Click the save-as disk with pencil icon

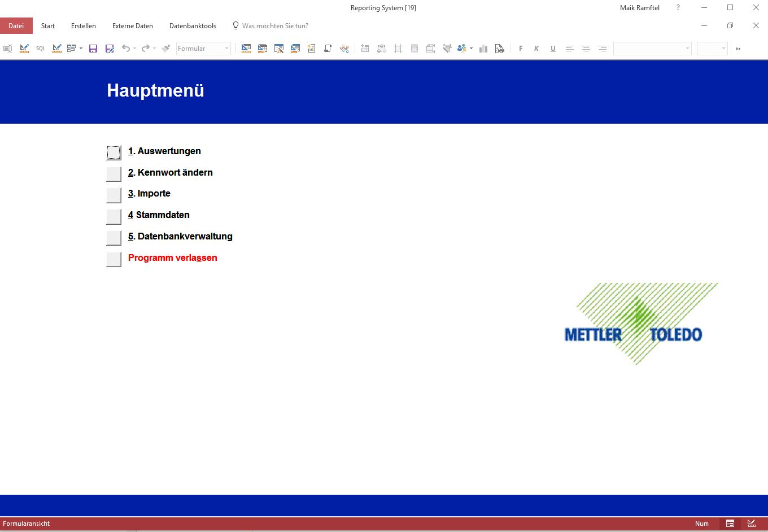(x=110, y=49)
